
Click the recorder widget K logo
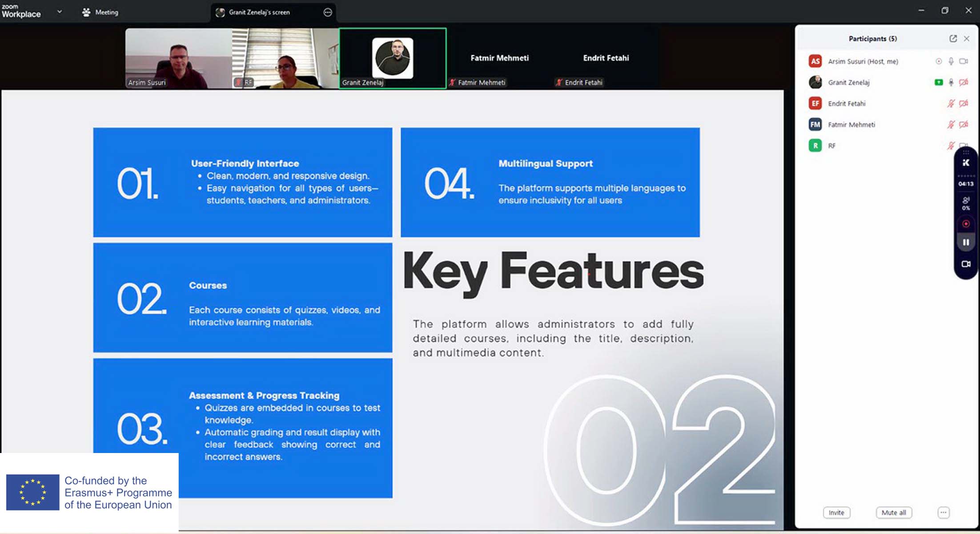coord(966,163)
